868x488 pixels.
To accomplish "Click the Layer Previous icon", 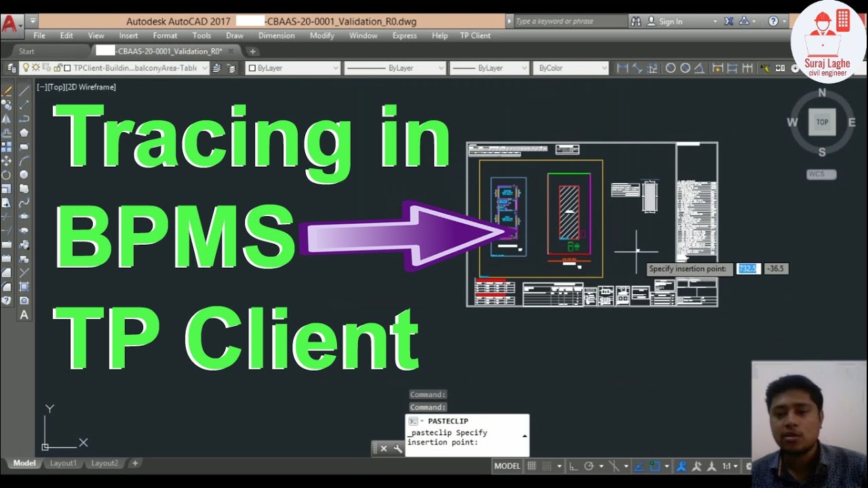I will pos(232,68).
